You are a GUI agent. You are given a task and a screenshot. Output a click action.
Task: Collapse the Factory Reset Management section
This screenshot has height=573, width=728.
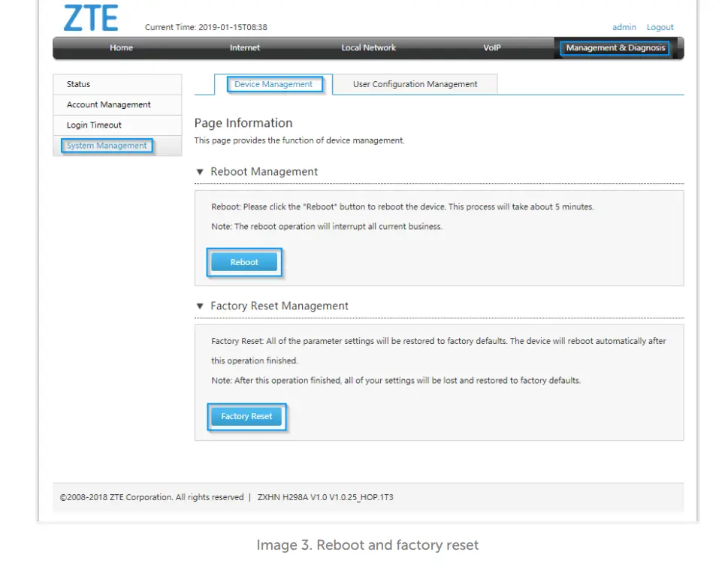tap(199, 306)
